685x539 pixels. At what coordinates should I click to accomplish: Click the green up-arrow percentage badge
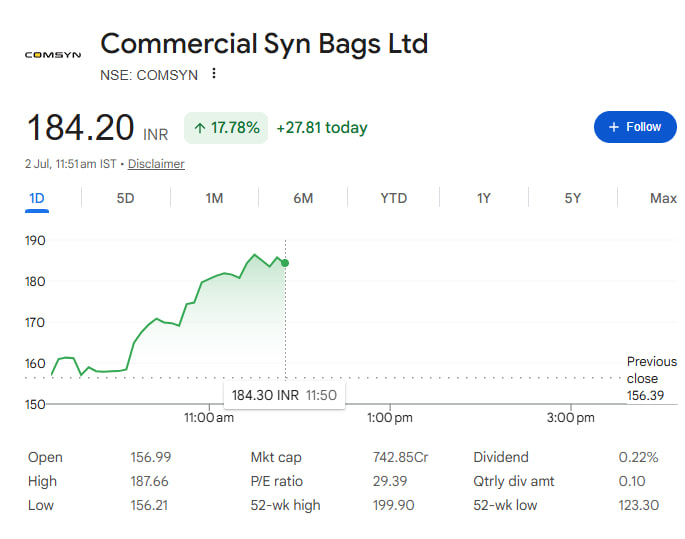(226, 128)
